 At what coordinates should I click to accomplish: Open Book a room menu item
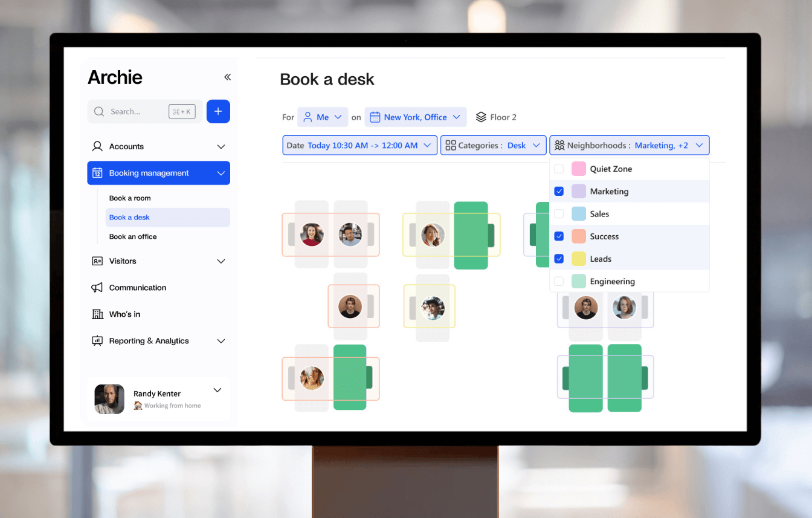pyautogui.click(x=130, y=198)
